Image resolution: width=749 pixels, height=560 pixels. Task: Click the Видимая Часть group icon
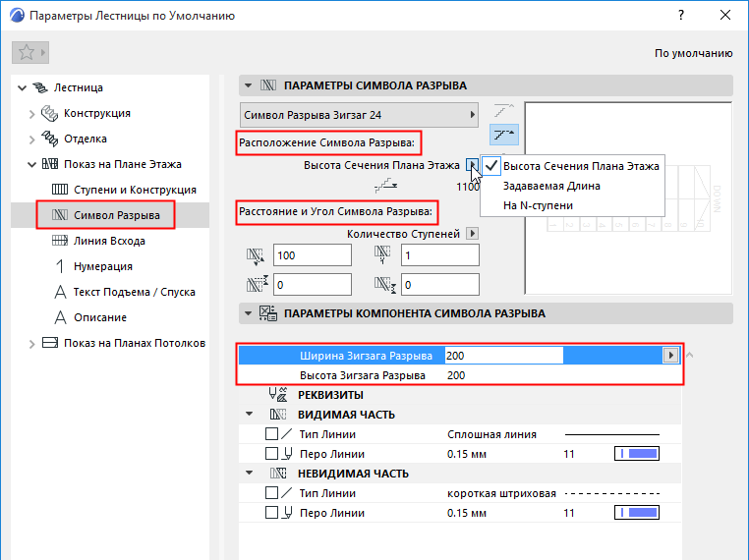point(277,415)
